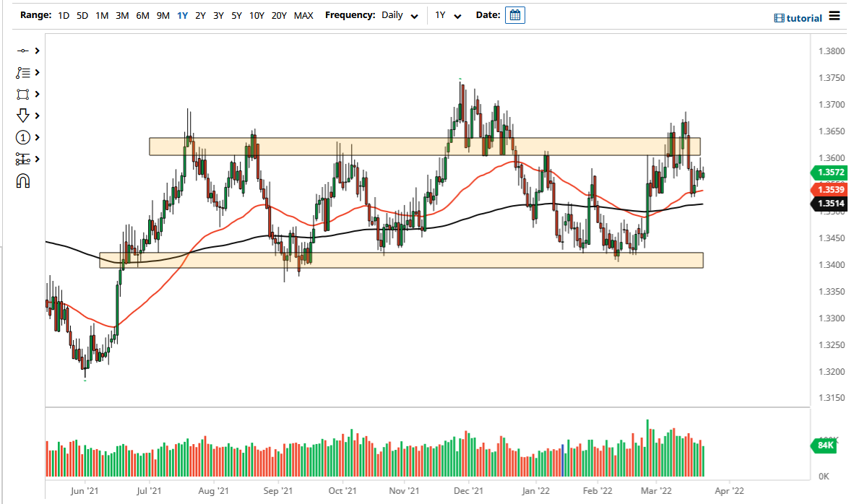The image size is (849, 504).
Task: Select the rectangle drawing tool
Action: click(21, 94)
